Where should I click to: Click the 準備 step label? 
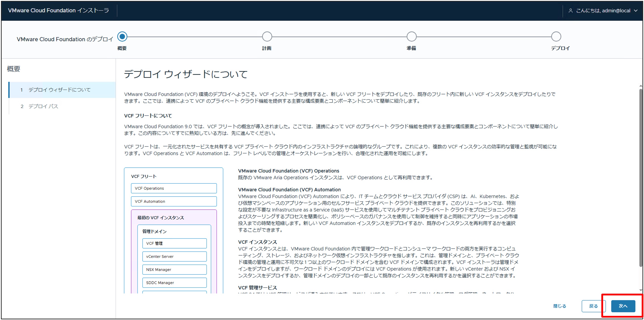[x=411, y=48]
